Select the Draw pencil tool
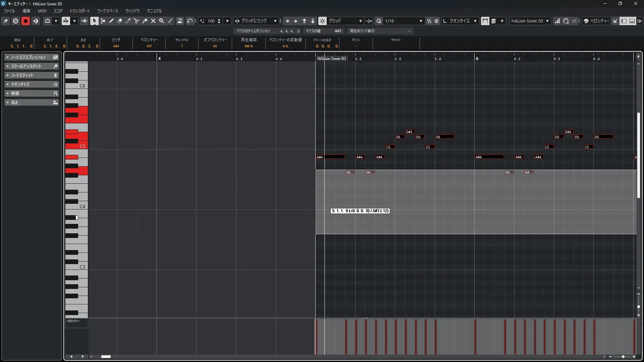The height and width of the screenshot is (362, 644). [111, 21]
